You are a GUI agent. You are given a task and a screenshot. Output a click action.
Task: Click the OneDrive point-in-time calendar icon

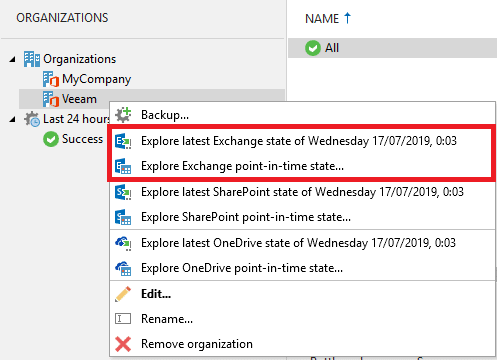(x=123, y=268)
